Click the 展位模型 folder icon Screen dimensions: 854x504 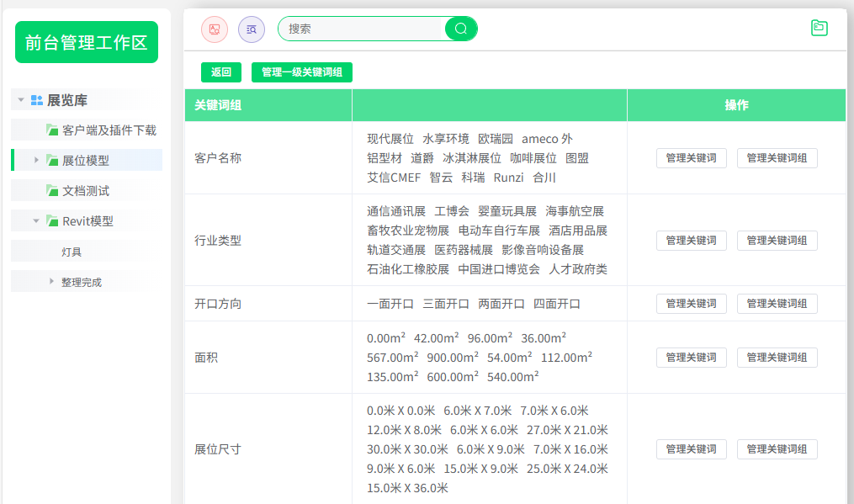click(x=50, y=159)
